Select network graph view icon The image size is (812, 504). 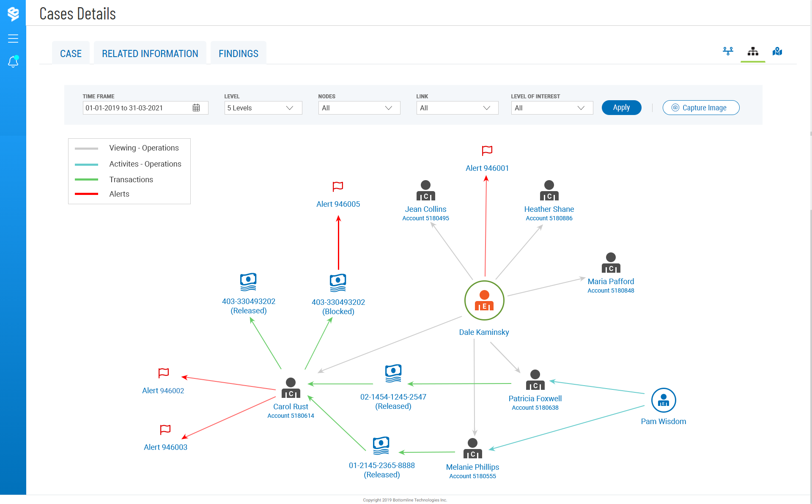728,52
